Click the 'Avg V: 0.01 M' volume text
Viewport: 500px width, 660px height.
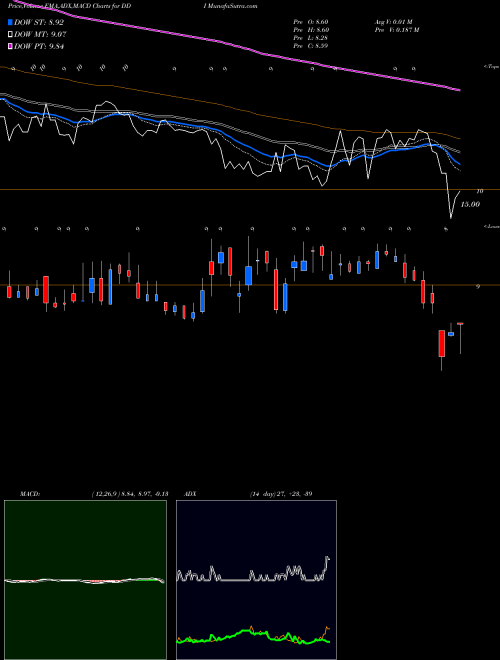394,22
